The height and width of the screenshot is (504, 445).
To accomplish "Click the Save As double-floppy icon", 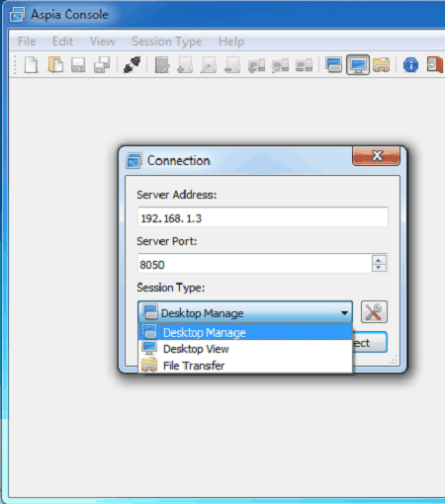I will click(102, 65).
